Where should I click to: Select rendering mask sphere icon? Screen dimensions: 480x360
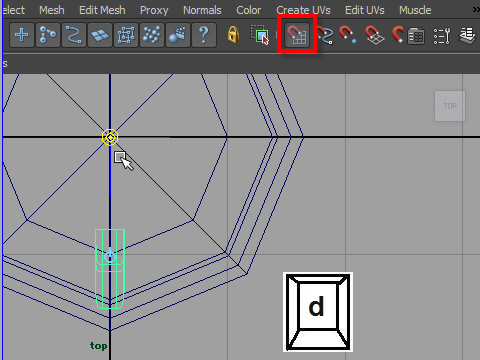point(178,35)
